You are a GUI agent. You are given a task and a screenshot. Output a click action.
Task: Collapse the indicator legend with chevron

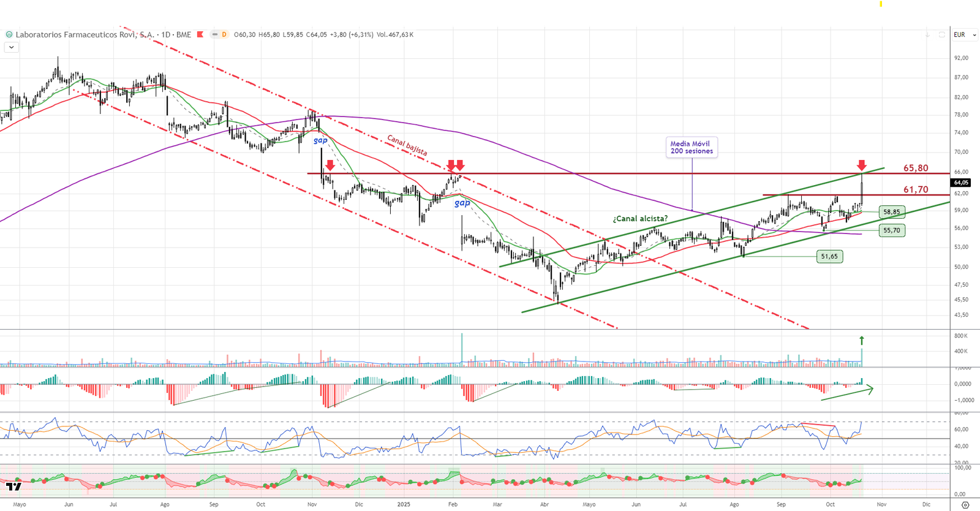pyautogui.click(x=11, y=47)
